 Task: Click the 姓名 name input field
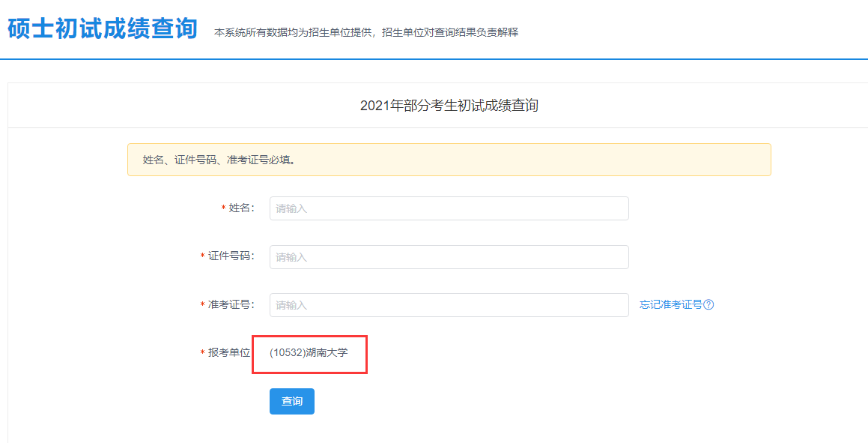coord(449,208)
